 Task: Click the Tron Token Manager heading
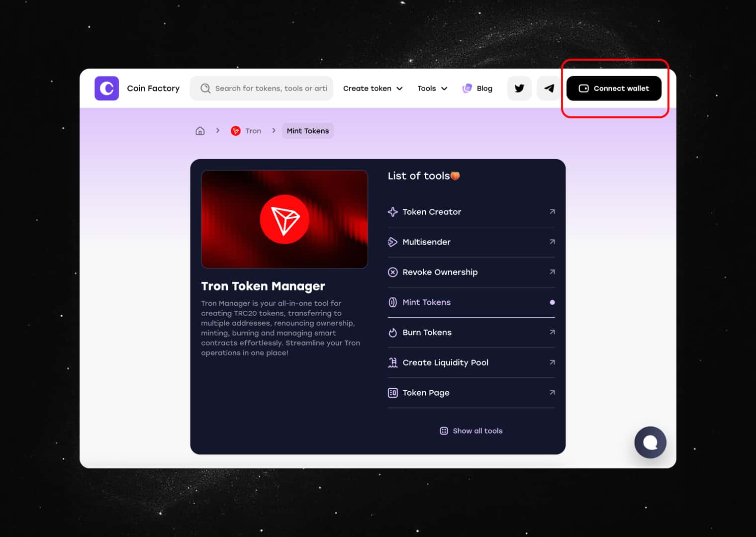263,286
